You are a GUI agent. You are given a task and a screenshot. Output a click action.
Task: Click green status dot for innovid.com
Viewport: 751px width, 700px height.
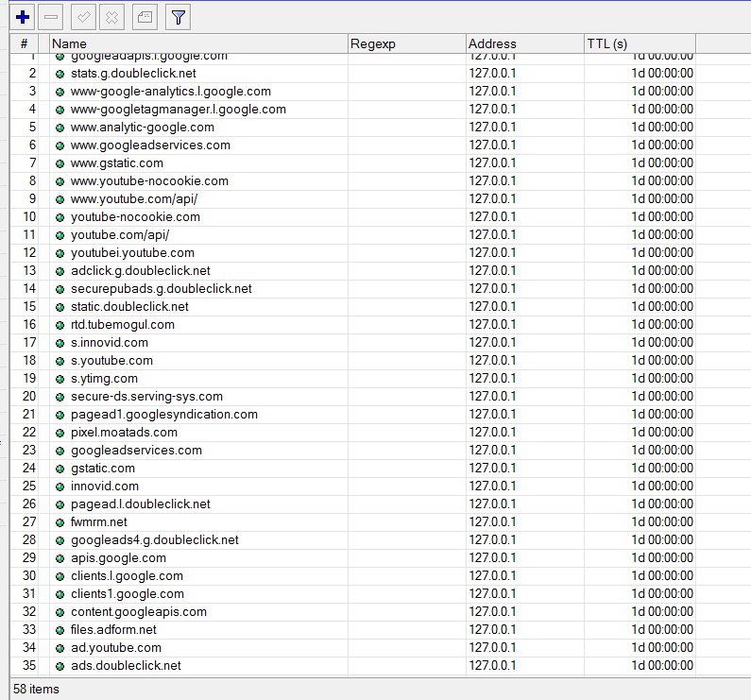[60, 487]
